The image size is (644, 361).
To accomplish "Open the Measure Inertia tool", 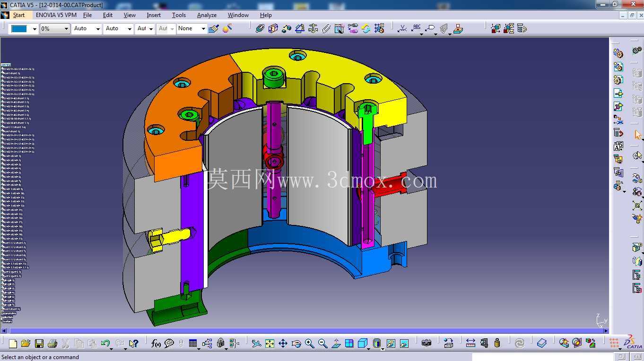I will coord(497,344).
